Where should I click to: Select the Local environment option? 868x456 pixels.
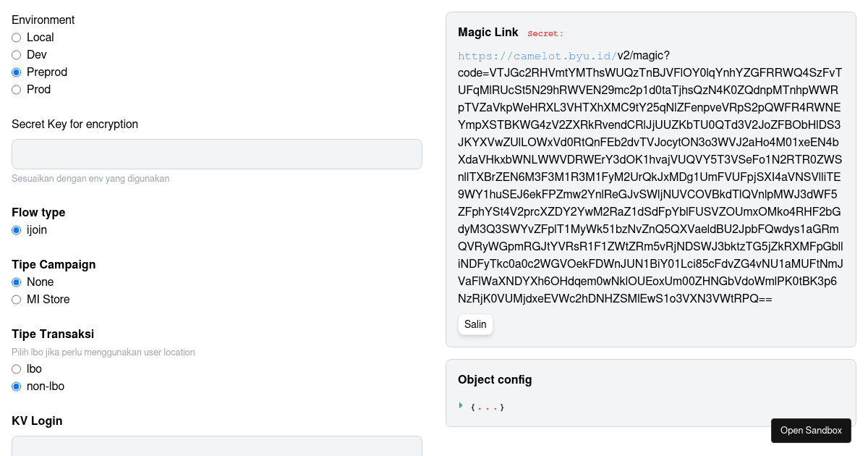(x=16, y=38)
